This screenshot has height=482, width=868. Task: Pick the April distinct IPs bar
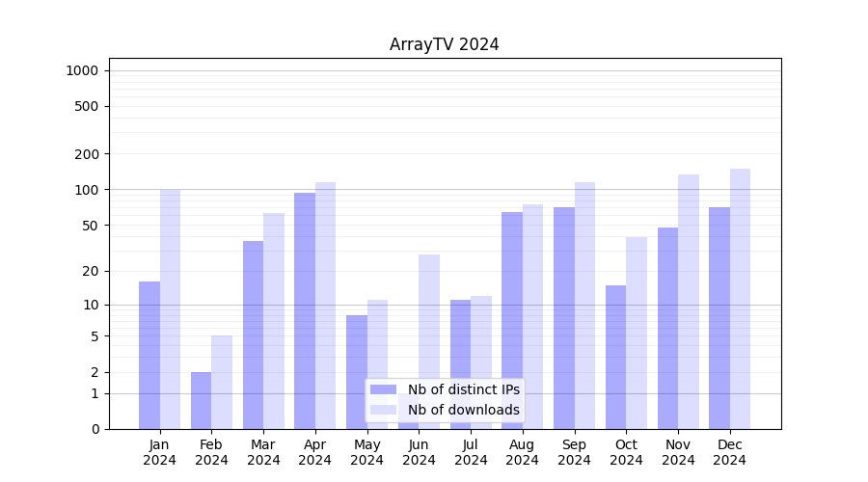(x=305, y=310)
